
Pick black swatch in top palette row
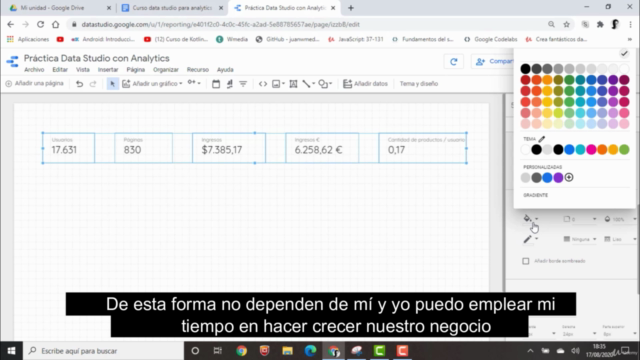(526, 69)
